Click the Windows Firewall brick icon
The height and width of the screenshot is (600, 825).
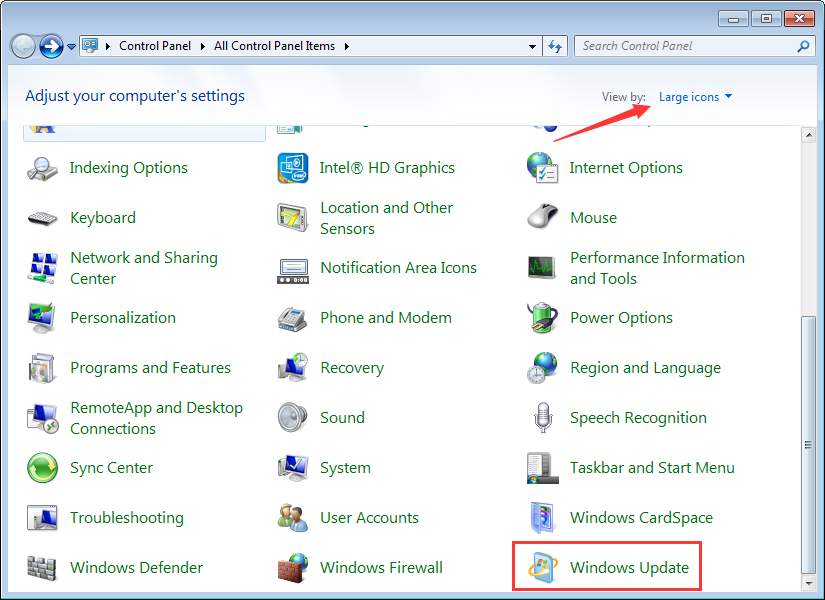click(293, 568)
